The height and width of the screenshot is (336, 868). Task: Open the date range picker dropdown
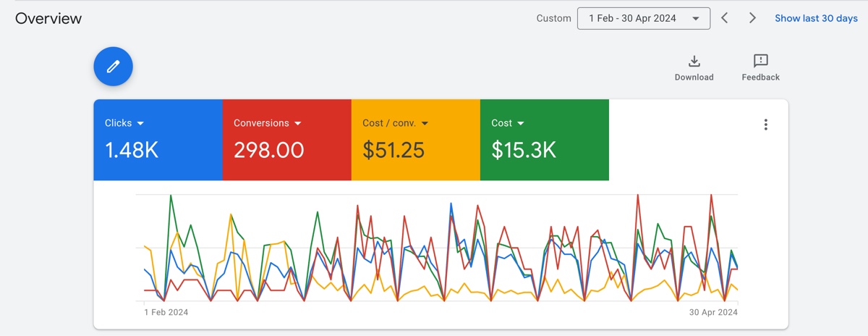pos(644,18)
